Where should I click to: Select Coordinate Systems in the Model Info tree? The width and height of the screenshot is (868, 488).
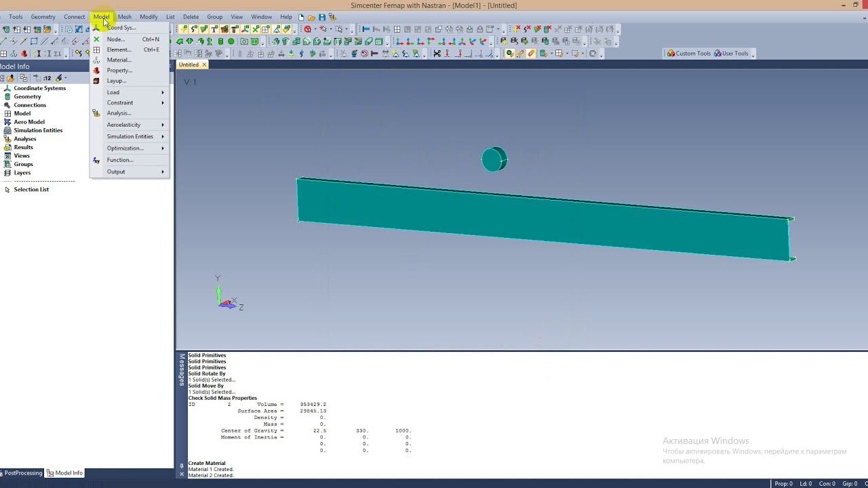pyautogui.click(x=39, y=88)
